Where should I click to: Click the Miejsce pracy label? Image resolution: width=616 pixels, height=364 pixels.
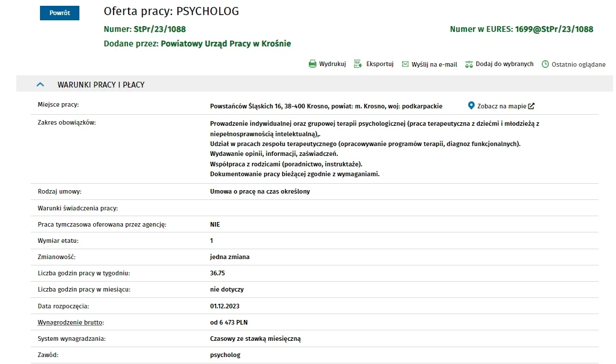pos(58,104)
